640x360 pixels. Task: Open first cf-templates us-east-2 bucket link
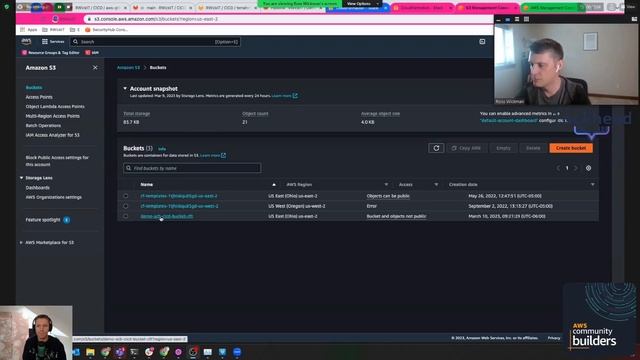coord(179,196)
